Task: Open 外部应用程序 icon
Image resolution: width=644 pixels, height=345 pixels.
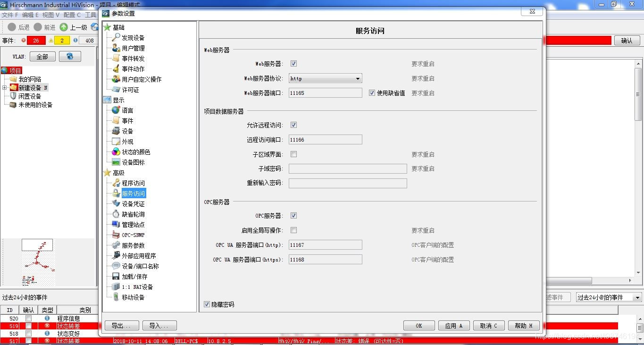Action: pyautogui.click(x=116, y=256)
